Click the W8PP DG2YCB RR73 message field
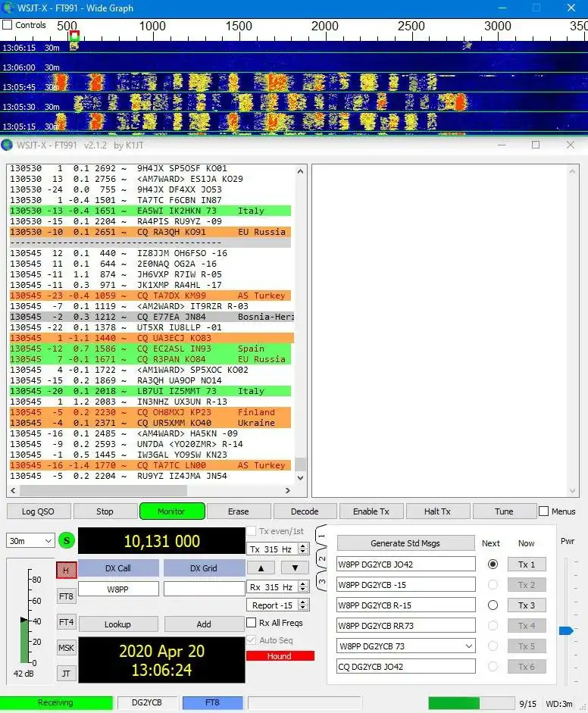 point(406,625)
